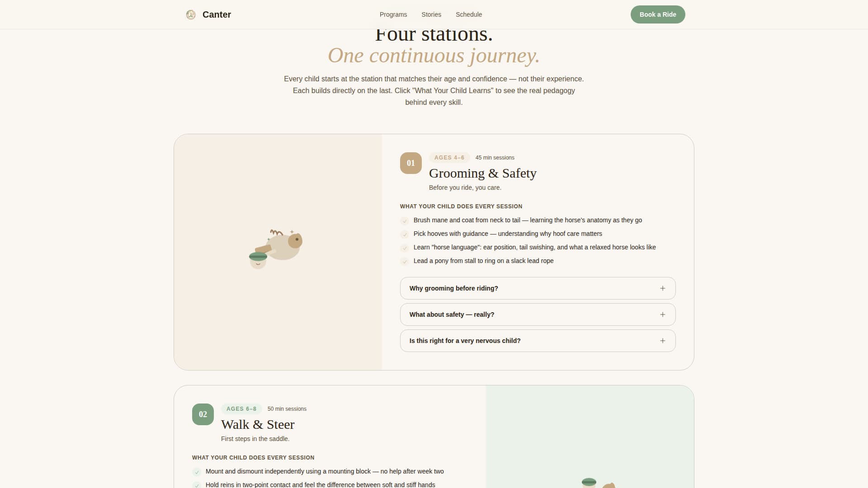Click 'First steps in the saddle.' subtitle

[x=255, y=439]
